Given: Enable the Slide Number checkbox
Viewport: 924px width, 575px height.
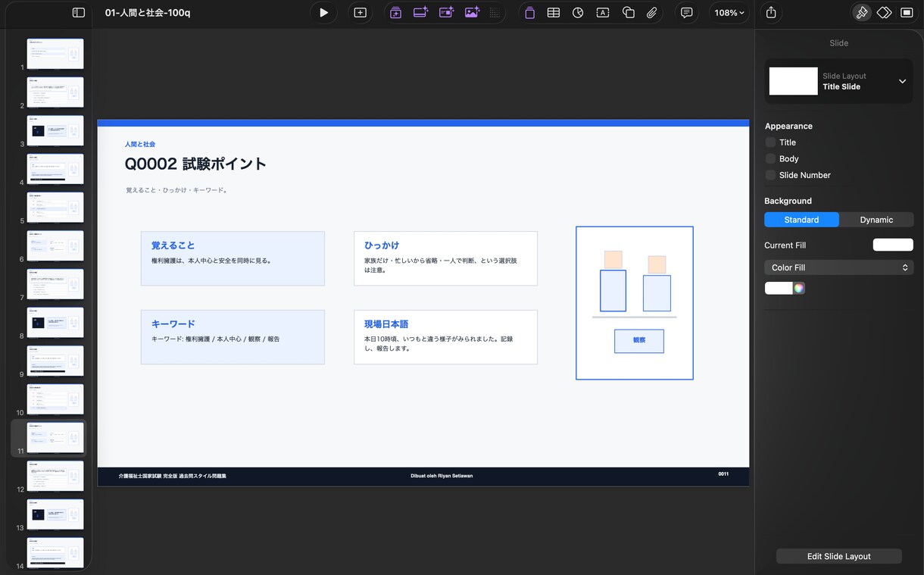Looking at the screenshot, I should click(770, 175).
